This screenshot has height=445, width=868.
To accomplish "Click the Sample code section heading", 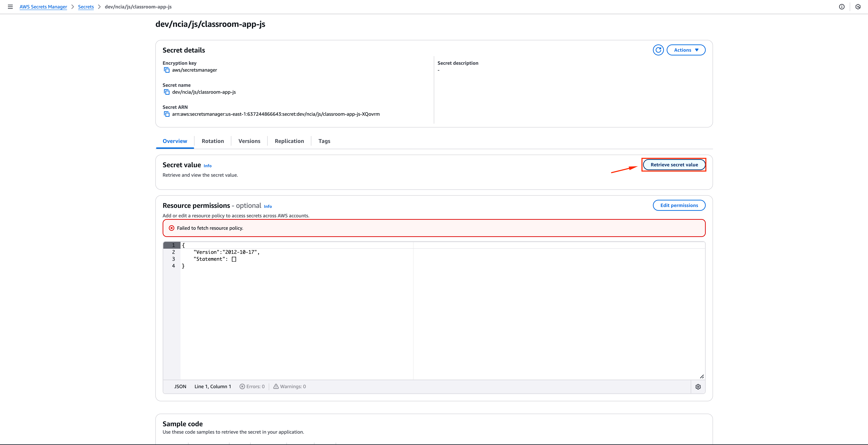I will [x=183, y=424].
